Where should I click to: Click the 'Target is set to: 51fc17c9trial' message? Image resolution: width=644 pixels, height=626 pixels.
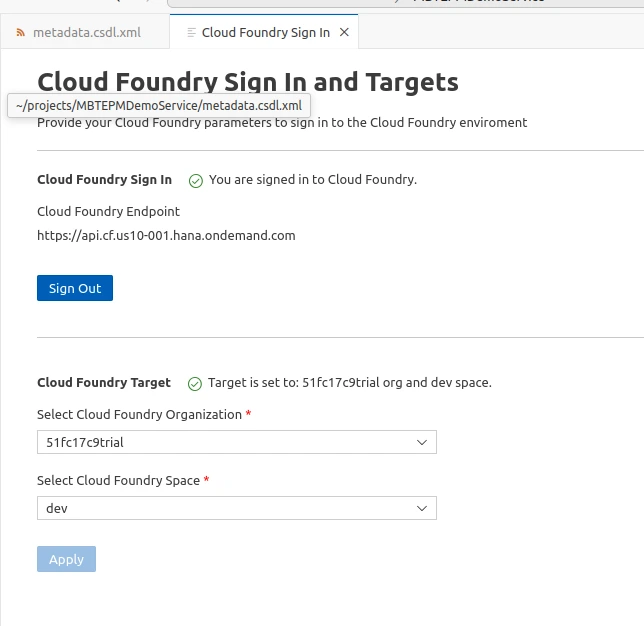pos(350,382)
